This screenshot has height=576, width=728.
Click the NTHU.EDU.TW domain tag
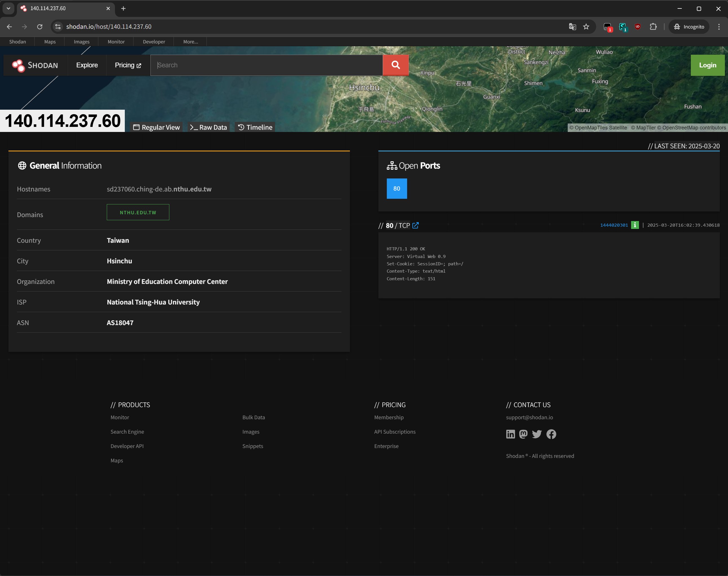(x=138, y=212)
